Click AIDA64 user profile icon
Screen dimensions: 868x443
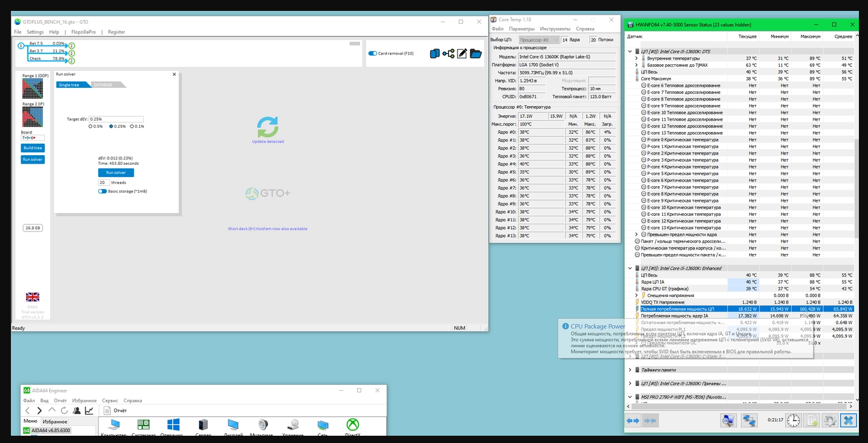(x=76, y=411)
